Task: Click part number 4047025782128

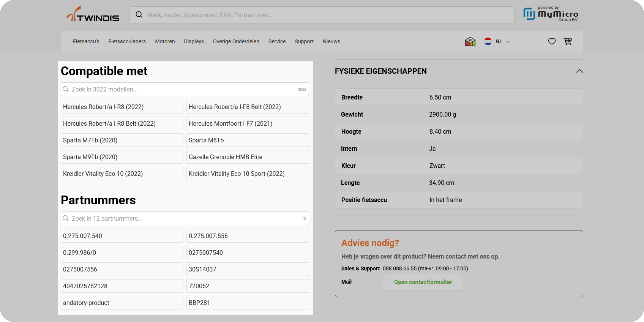Action: point(122,286)
